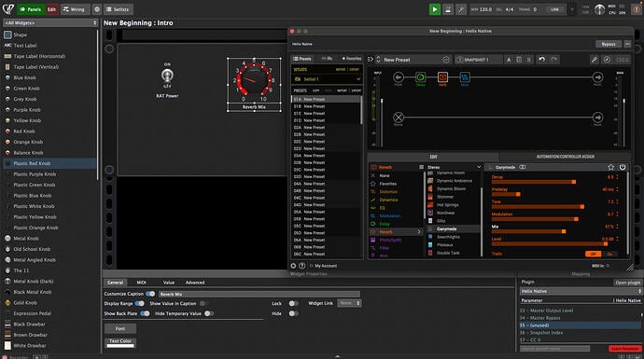Open the wrench settings icon in top toolbar

click(x=461, y=9)
